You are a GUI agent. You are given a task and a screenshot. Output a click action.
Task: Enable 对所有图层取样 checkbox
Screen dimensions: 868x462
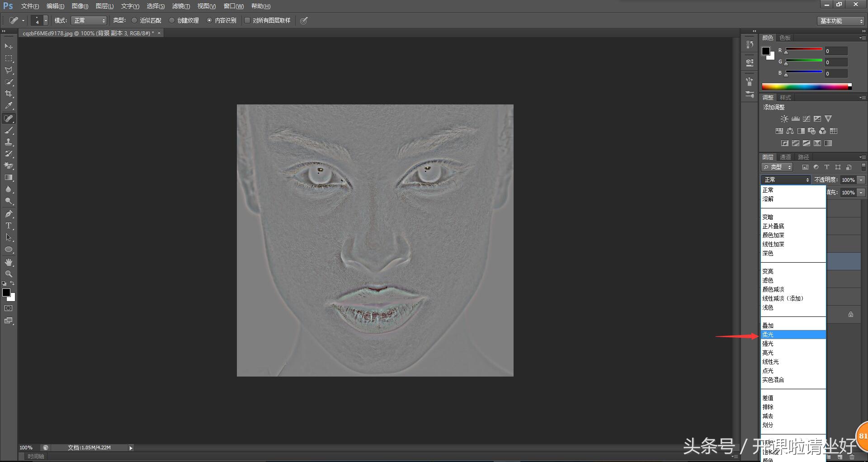coord(247,20)
